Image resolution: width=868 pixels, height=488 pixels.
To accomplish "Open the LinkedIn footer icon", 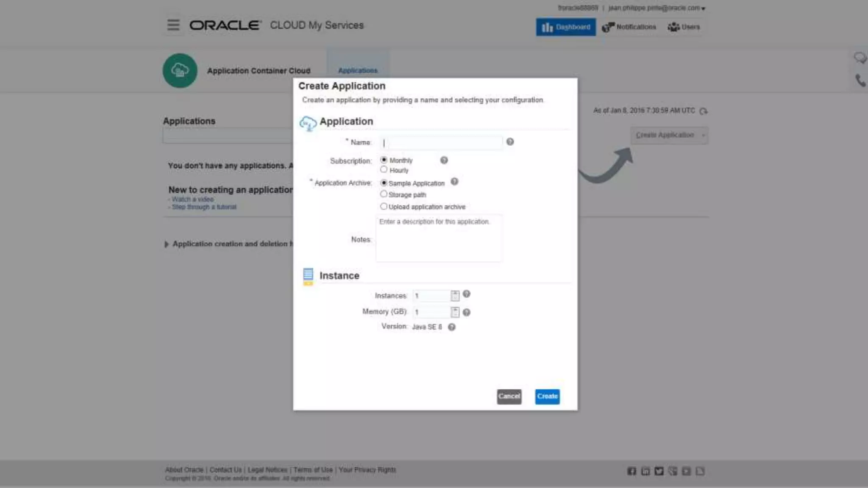I will pyautogui.click(x=645, y=471).
